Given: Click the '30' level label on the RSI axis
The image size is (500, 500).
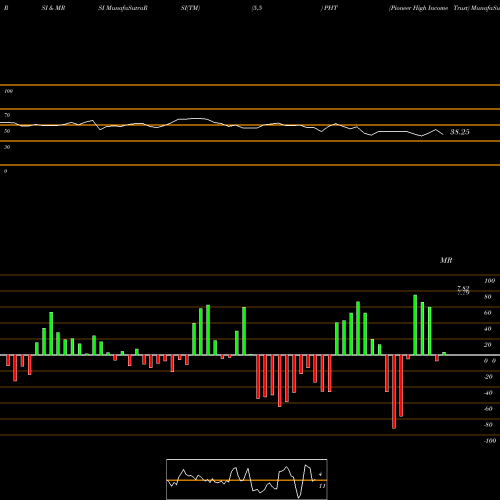Looking at the screenshot, I should (7, 147).
